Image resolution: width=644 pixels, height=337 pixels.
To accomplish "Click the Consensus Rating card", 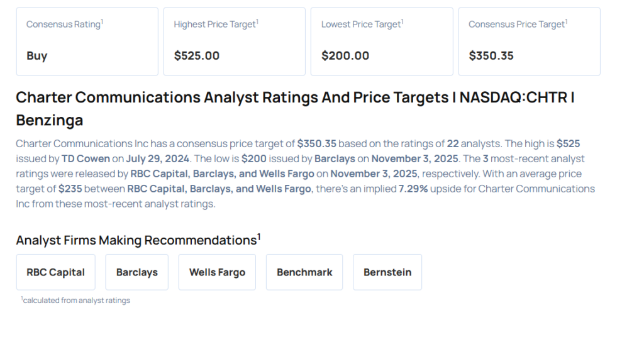I will (87, 41).
